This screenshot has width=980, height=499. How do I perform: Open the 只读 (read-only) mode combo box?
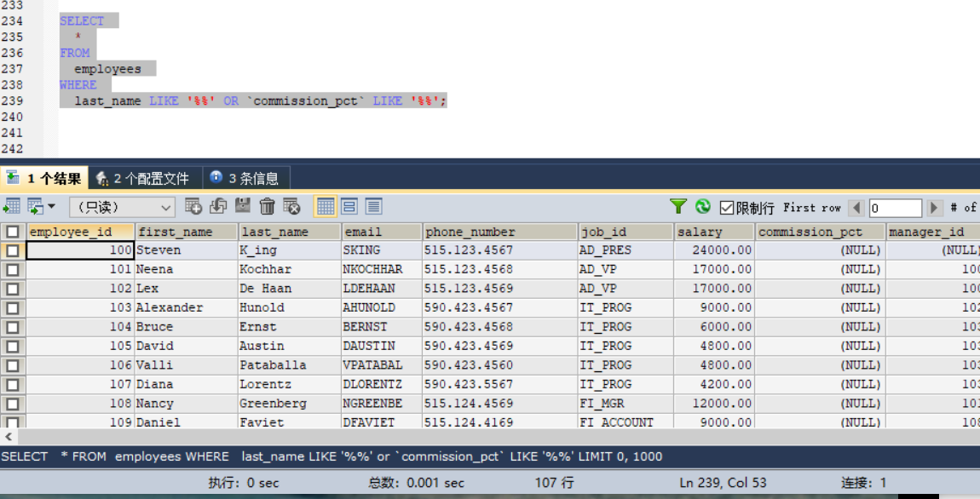pyautogui.click(x=122, y=207)
